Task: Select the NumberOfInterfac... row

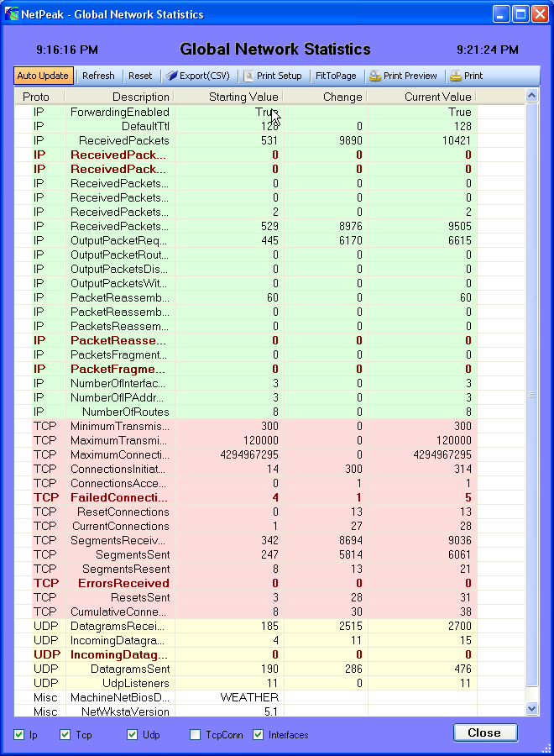Action: tap(246, 383)
